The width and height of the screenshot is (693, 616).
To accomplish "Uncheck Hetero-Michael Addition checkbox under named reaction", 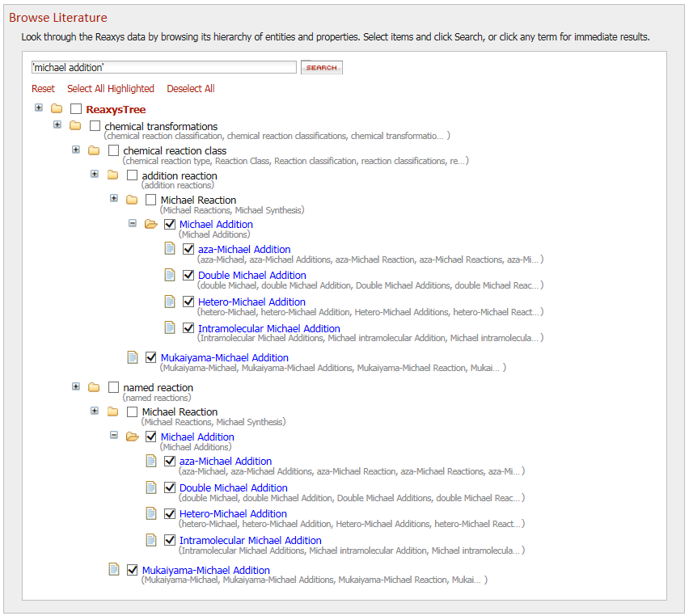I will pos(170,513).
